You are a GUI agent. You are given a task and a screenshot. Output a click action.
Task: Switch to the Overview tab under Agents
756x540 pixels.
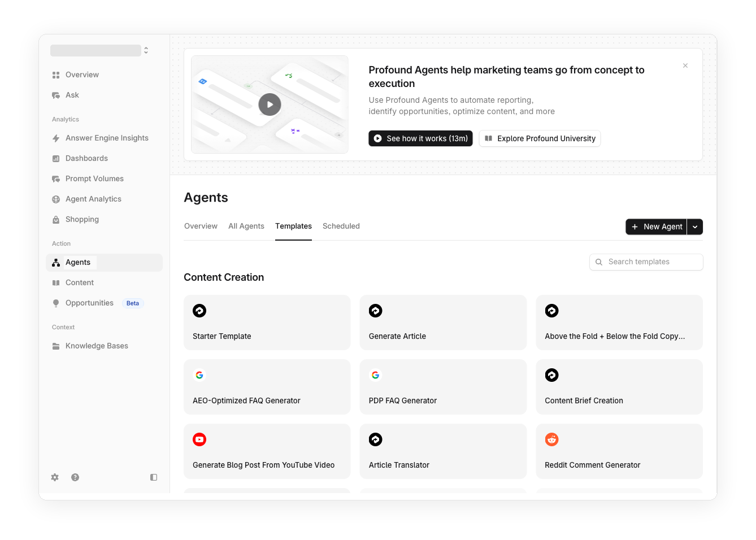click(201, 226)
